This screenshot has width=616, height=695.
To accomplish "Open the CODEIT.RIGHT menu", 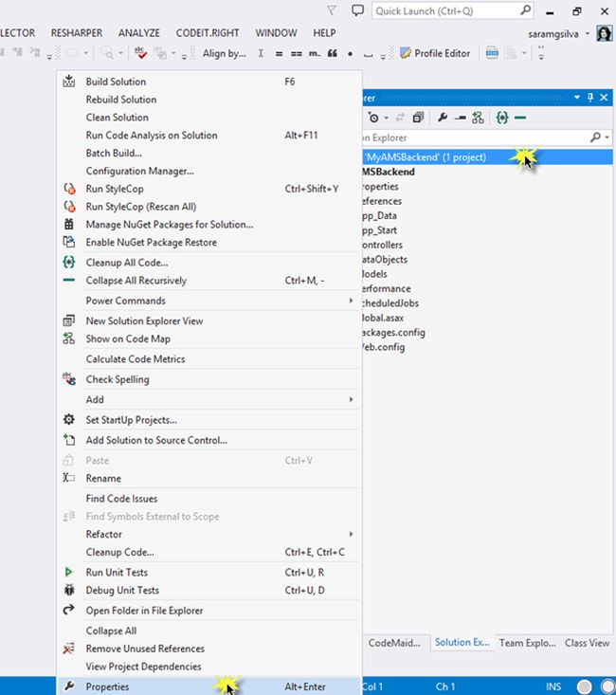I will pos(208,33).
